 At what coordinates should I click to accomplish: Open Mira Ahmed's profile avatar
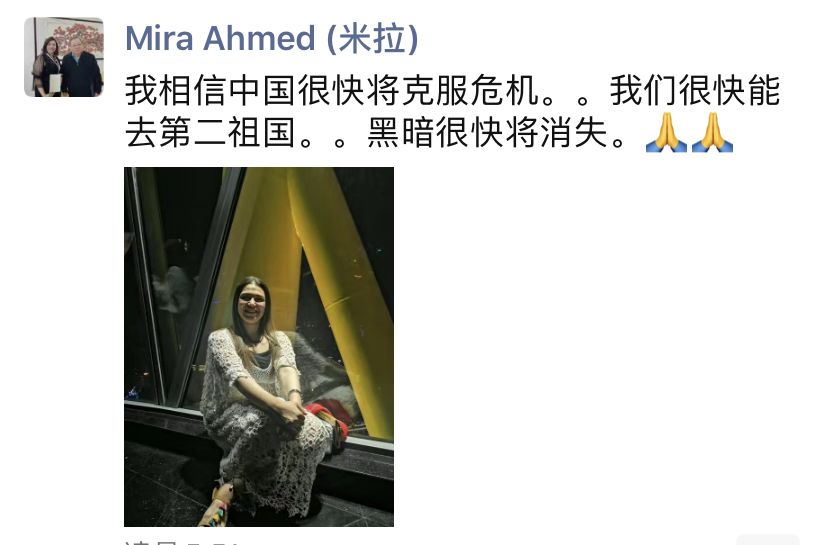click(x=64, y=57)
